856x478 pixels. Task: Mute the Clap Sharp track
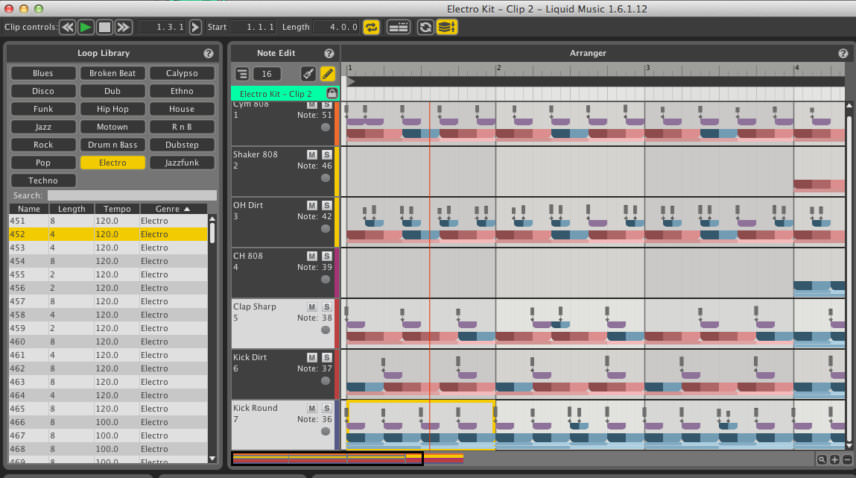[x=312, y=307]
